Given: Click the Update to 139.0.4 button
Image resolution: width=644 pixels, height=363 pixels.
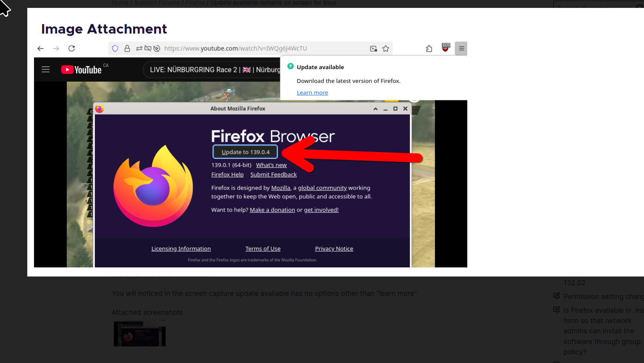Looking at the screenshot, I should [x=246, y=152].
